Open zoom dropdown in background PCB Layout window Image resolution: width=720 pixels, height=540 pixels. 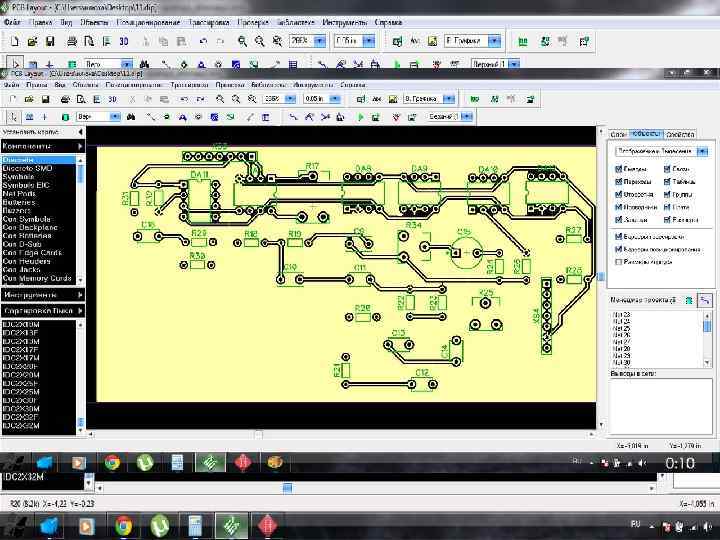coord(320,41)
